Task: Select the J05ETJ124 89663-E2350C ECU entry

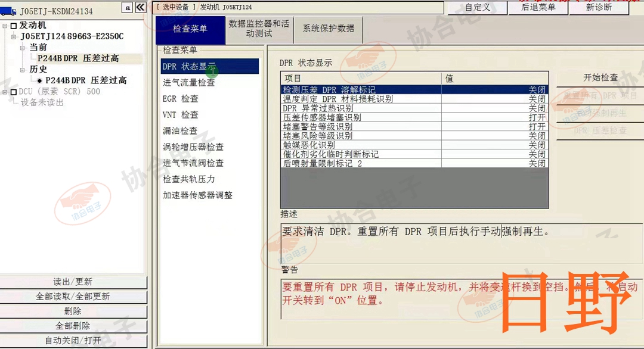Action: pyautogui.click(x=72, y=36)
